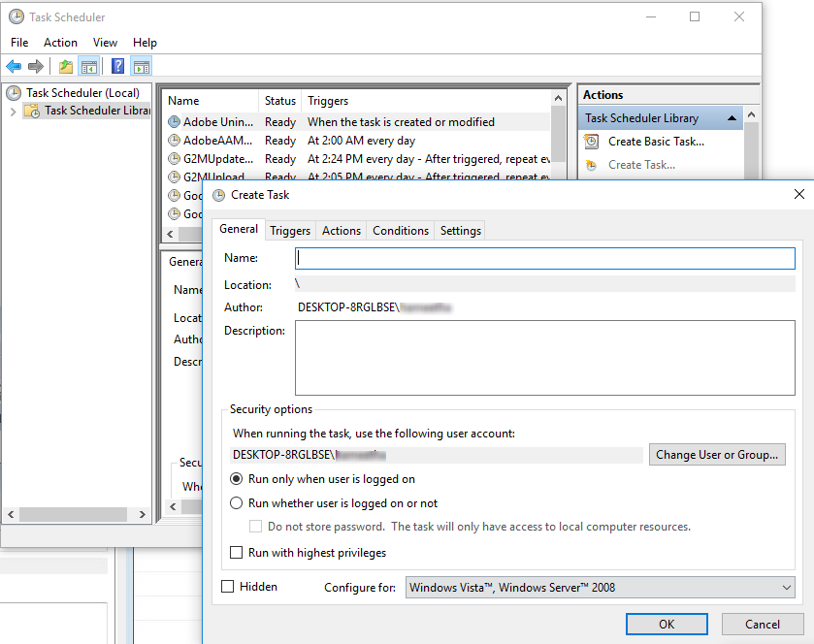Select the Adobe Uninstaller task clock icon
Screen dimensions: 814x644
tap(175, 122)
